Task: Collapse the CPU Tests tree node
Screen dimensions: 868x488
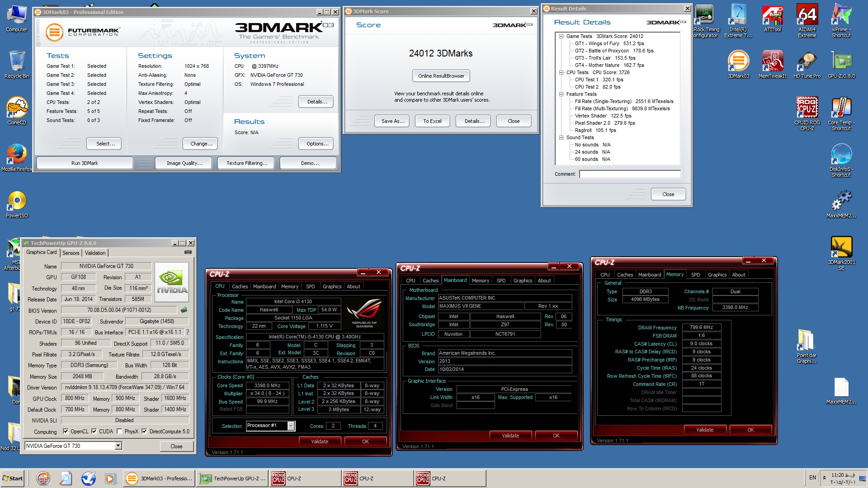Action: 561,72
